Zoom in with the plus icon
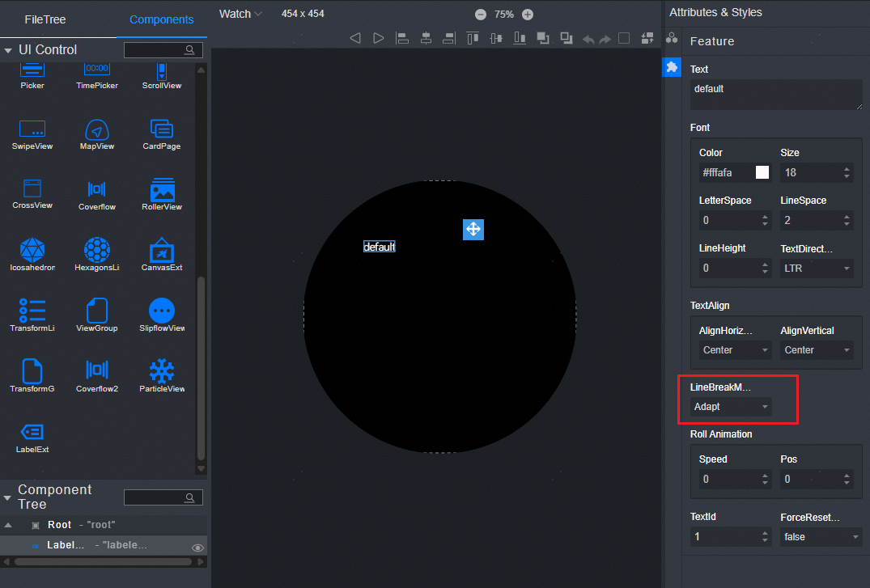The image size is (870, 588). [x=528, y=15]
